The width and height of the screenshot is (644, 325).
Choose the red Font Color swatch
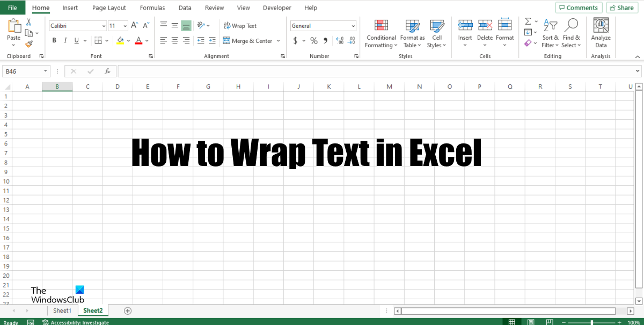[x=138, y=40]
